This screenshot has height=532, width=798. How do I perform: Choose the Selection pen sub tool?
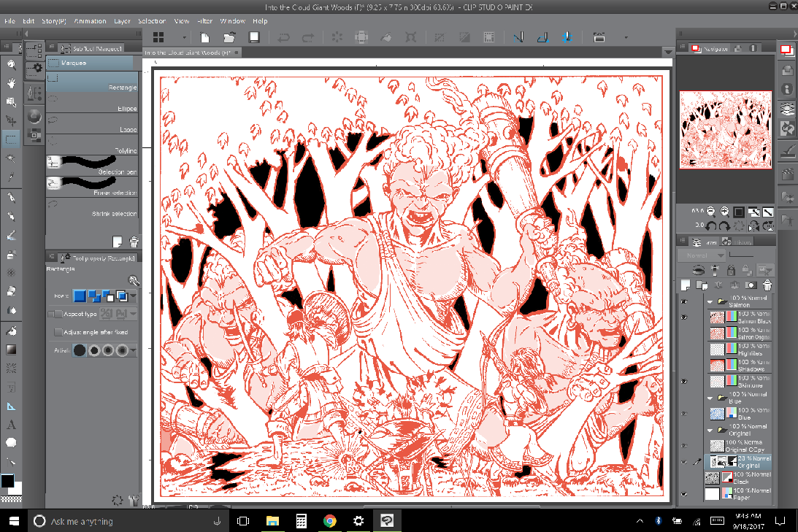pos(92,166)
